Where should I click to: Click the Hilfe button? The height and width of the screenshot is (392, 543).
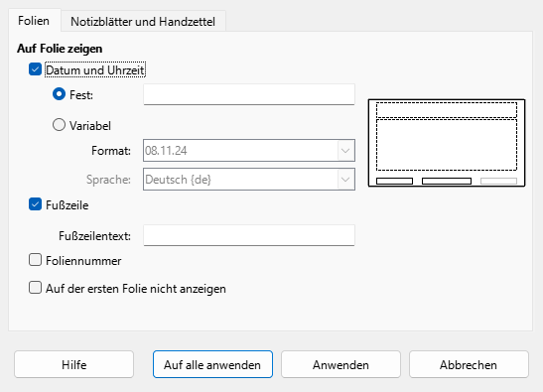coord(73,364)
